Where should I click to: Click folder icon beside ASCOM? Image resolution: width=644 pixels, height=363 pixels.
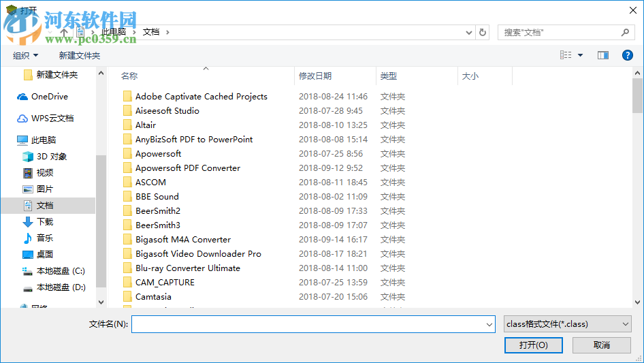pyautogui.click(x=128, y=183)
